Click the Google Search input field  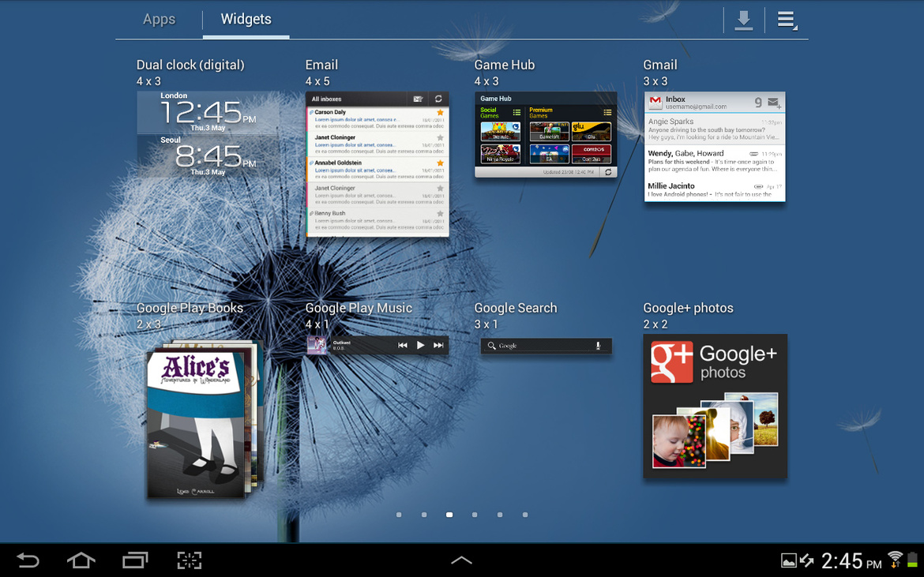[547, 346]
